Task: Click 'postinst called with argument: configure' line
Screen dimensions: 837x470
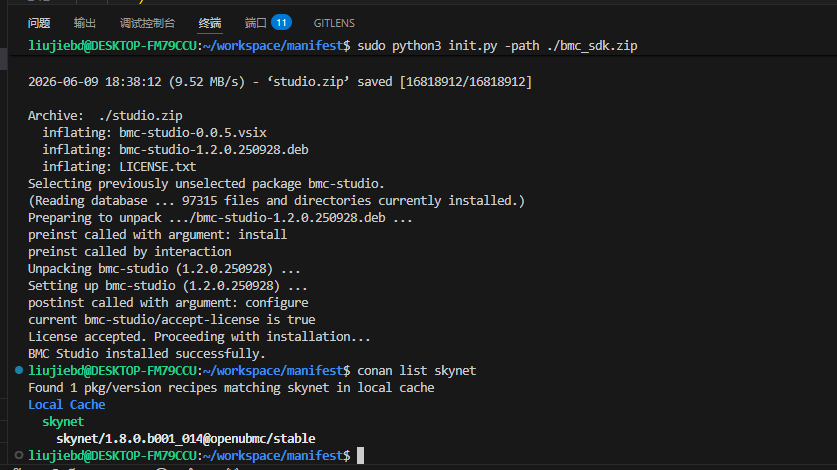Action: 168,303
